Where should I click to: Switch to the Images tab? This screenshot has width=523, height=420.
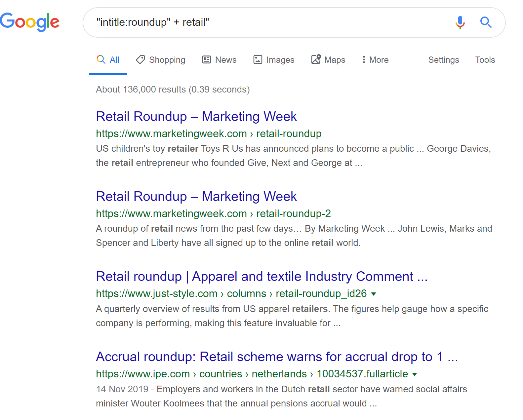coord(274,60)
